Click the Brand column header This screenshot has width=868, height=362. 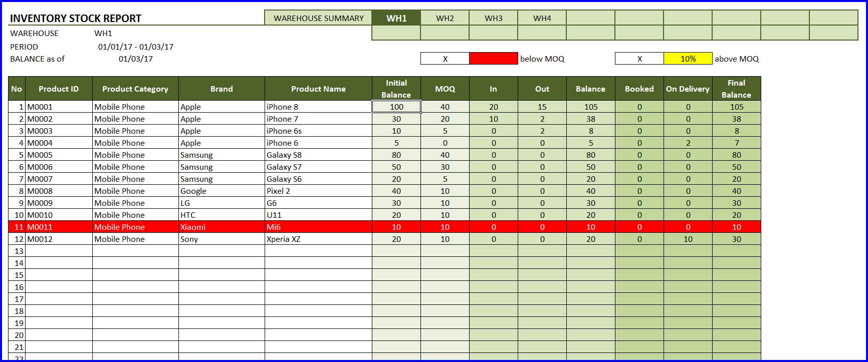click(x=222, y=89)
